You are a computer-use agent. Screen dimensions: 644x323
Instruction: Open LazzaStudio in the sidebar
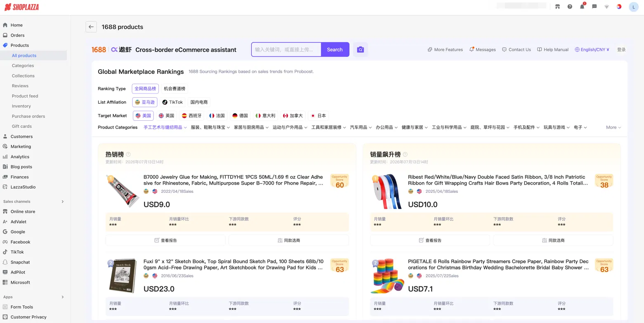(23, 187)
